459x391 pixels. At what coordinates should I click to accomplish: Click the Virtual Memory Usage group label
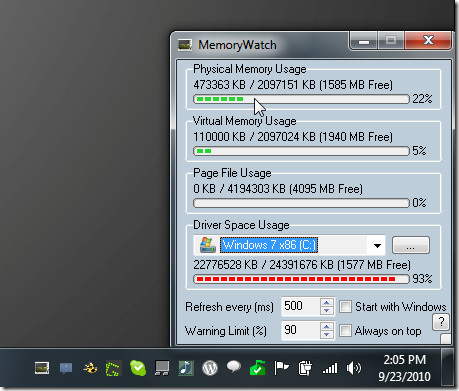tap(245, 121)
